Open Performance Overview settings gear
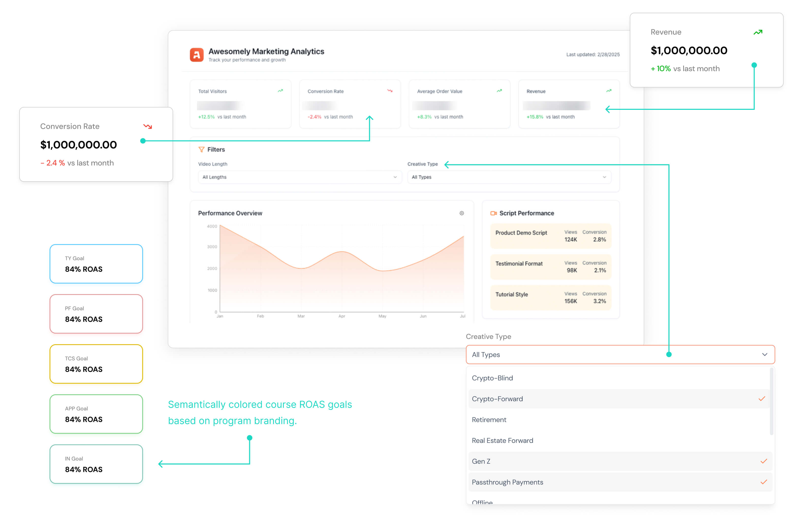Viewport: 812px width, 525px height. click(462, 213)
